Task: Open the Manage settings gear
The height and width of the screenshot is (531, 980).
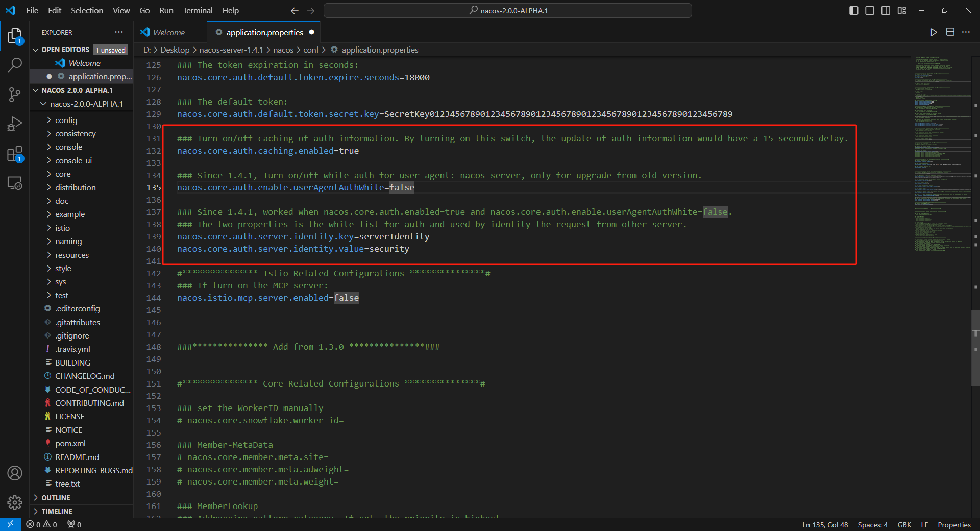Action: 15,503
